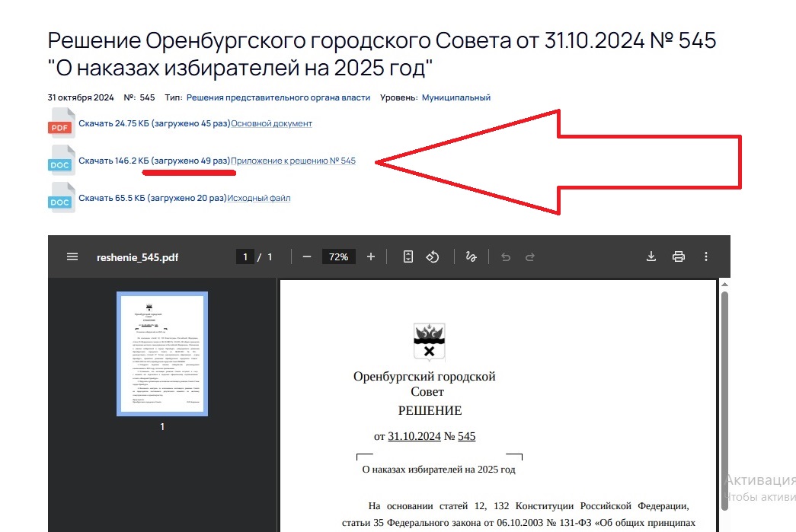Image resolution: width=796 pixels, height=532 pixels.
Task: Select the page 1 thumbnail
Action: (x=162, y=354)
